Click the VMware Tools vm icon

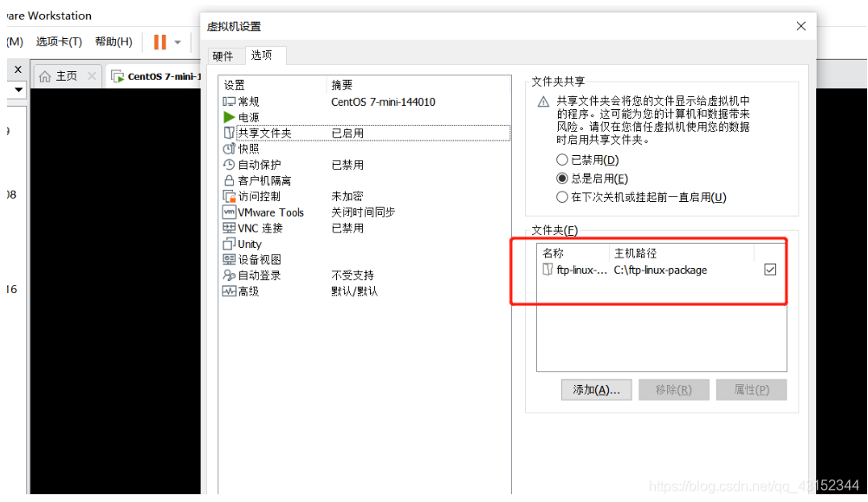229,212
